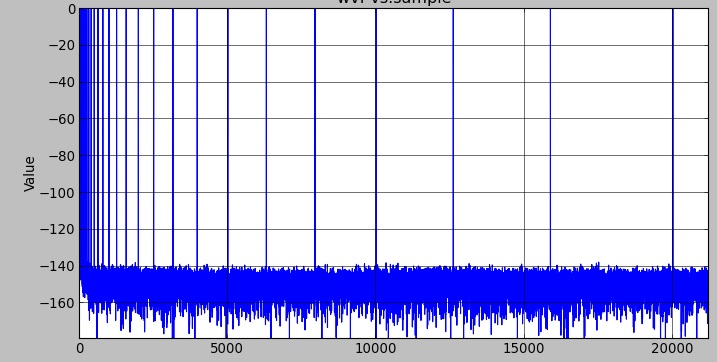Click the y-axis tick label −80
Viewport: 717px width, 362px height.
click(x=62, y=156)
